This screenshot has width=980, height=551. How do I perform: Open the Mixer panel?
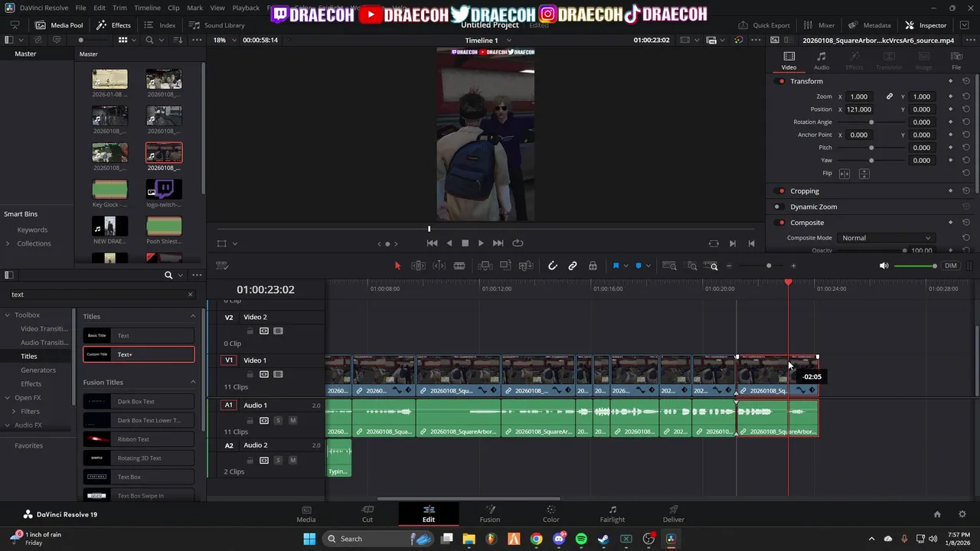819,25
